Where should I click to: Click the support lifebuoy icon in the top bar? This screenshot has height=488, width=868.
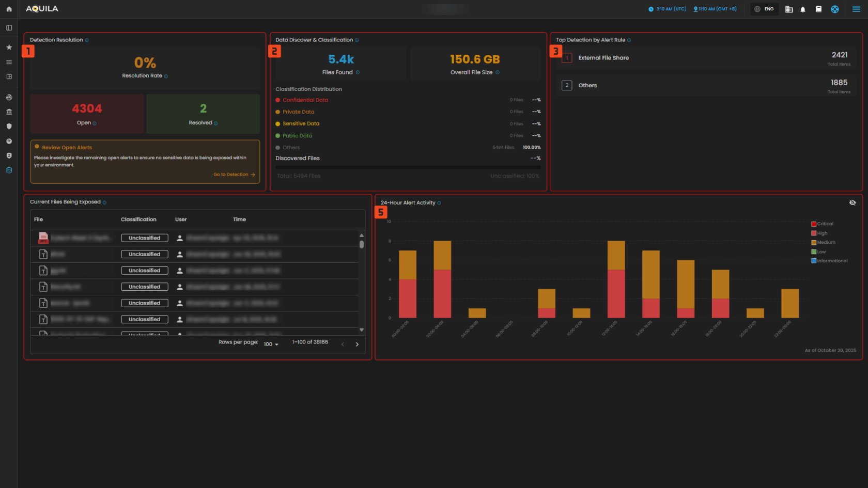[x=835, y=9]
